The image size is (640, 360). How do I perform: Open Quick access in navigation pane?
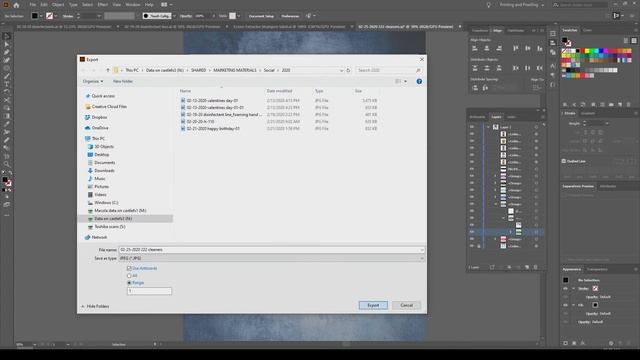pos(103,96)
